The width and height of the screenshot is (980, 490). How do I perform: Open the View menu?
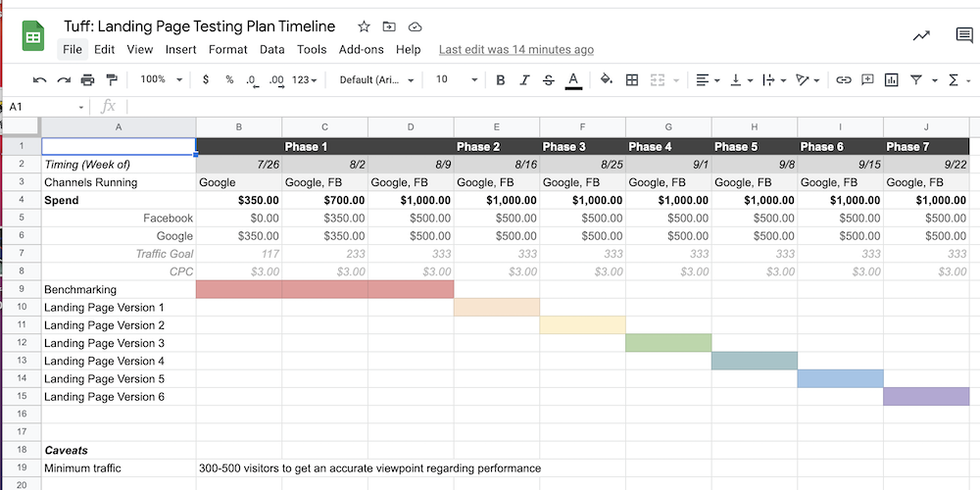click(140, 49)
